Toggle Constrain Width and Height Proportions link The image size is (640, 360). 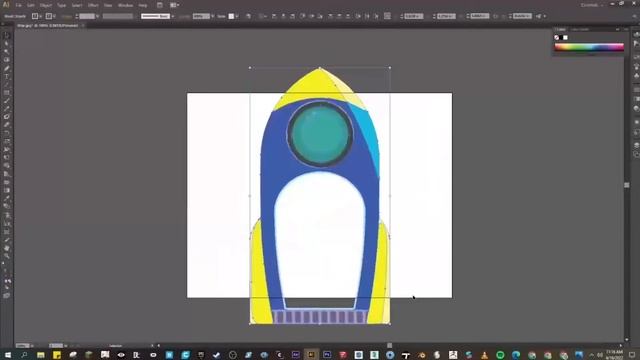click(x=496, y=16)
